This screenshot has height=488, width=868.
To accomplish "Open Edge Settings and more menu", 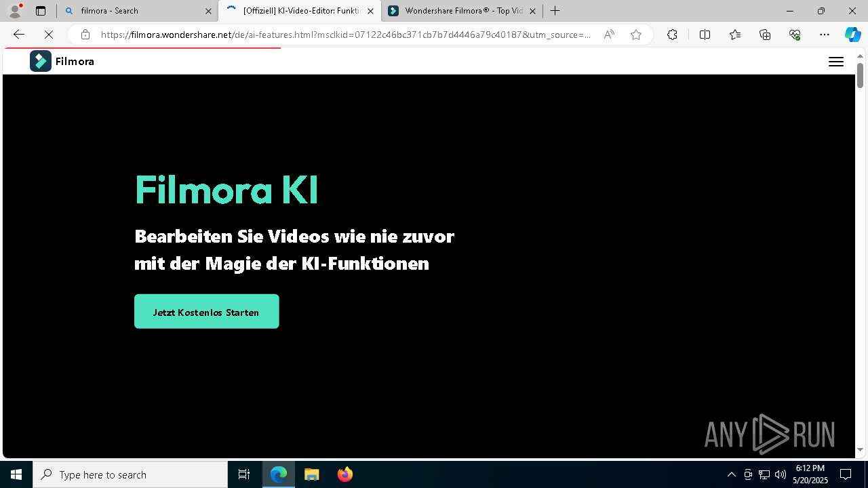I will tap(825, 35).
